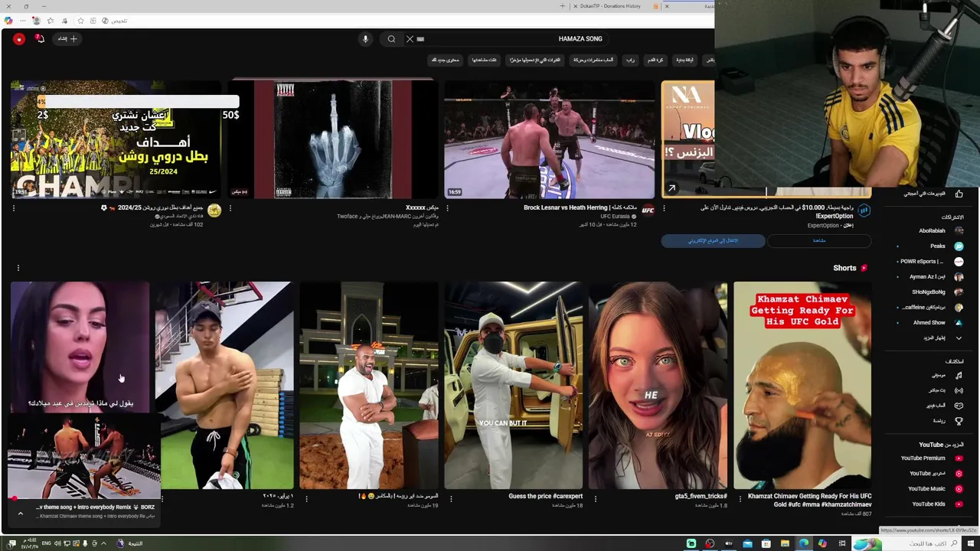Open the account avatar menu
The image size is (980, 551).
pyautogui.click(x=18, y=38)
